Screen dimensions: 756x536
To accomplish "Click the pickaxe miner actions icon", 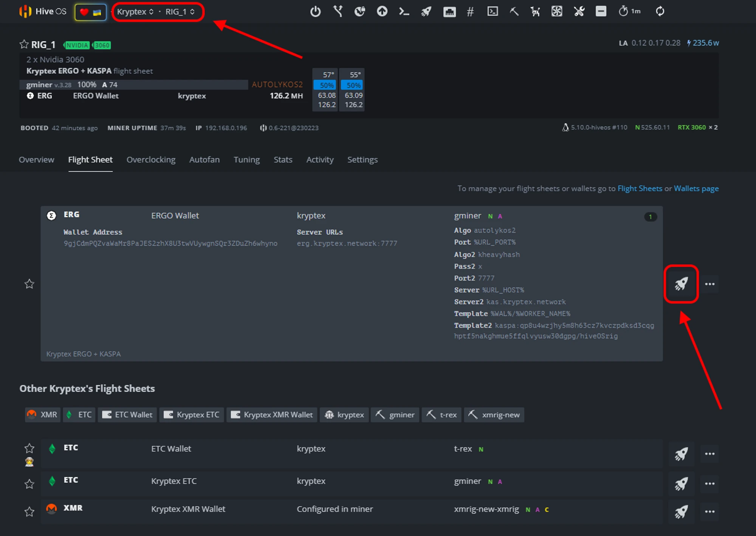I will (x=514, y=11).
